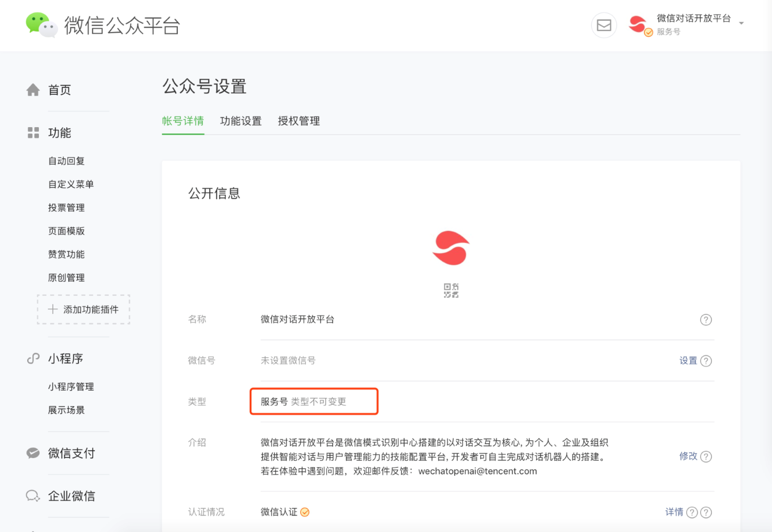Click the 企业微信 chat icon

[33, 496]
